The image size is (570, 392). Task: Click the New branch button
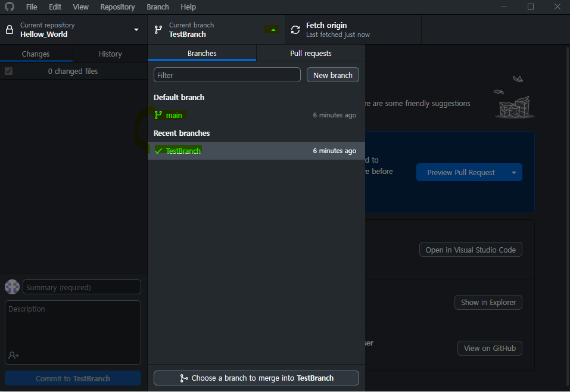coord(333,75)
